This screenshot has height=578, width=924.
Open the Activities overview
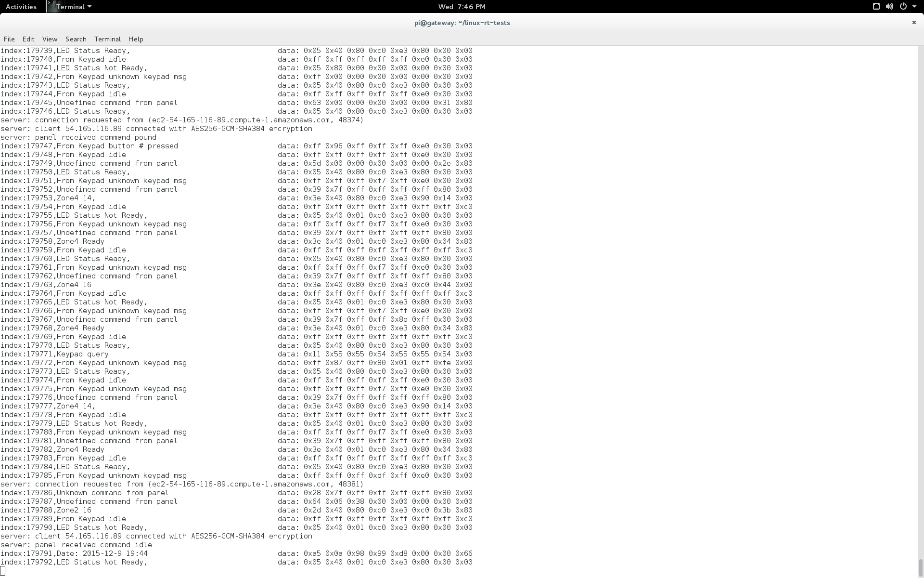(x=21, y=7)
